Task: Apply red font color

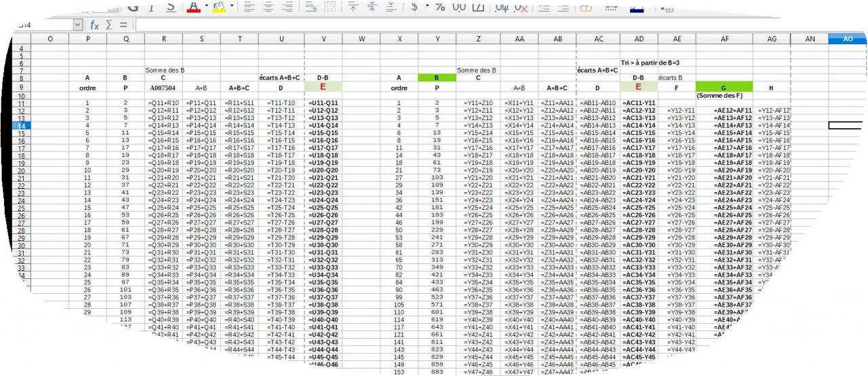Action: (x=193, y=6)
